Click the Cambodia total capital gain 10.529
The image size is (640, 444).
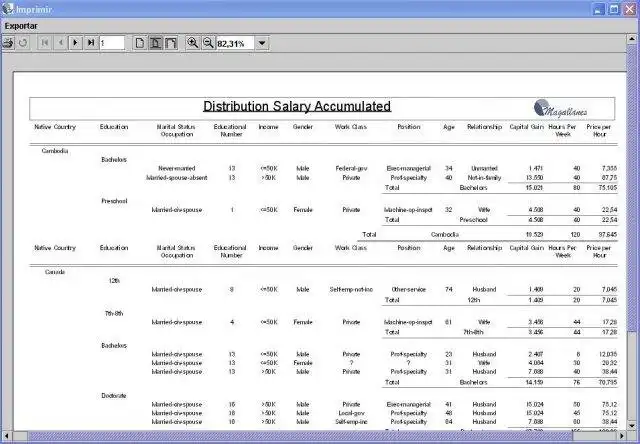[535, 235]
